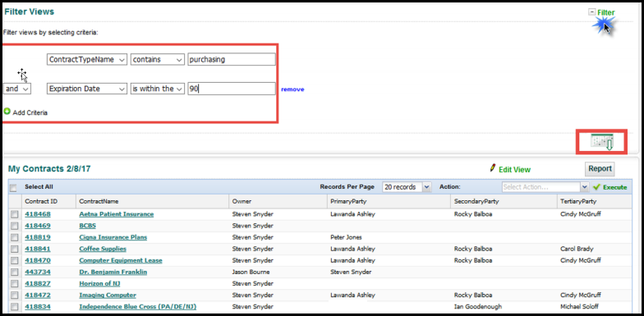Open the 'and' logical operator dropdown
This screenshot has height=316, width=644.
(x=16, y=89)
